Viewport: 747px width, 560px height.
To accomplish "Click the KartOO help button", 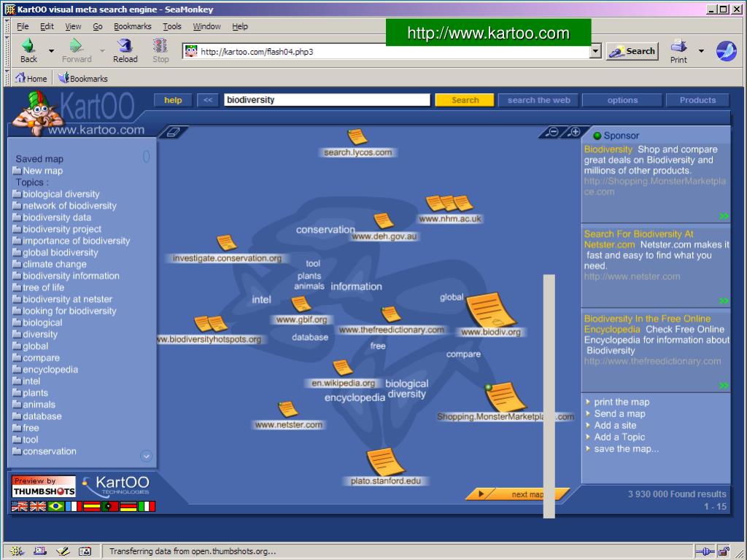I will click(173, 100).
